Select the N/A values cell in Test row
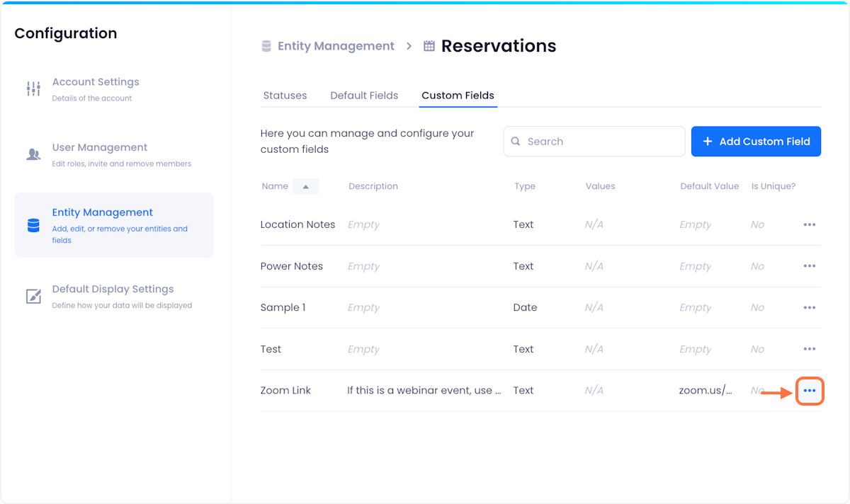Viewport: 850px width, 504px height. [x=594, y=349]
